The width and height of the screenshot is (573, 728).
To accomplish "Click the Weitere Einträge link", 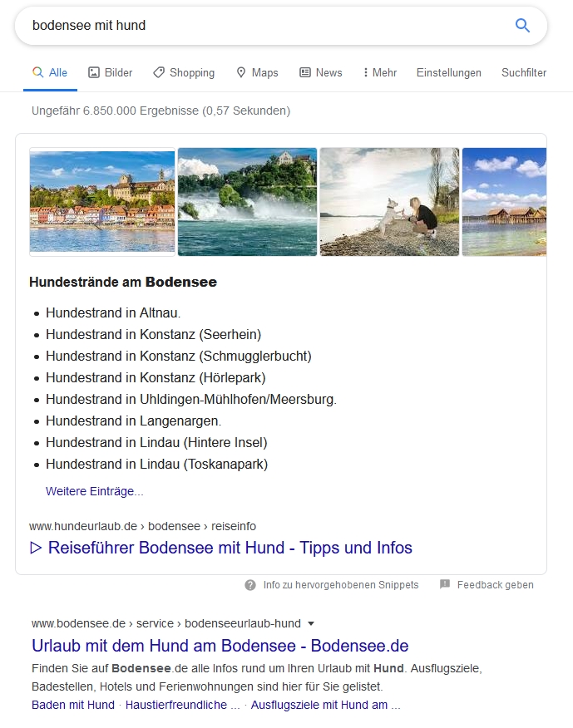I will tap(94, 491).
